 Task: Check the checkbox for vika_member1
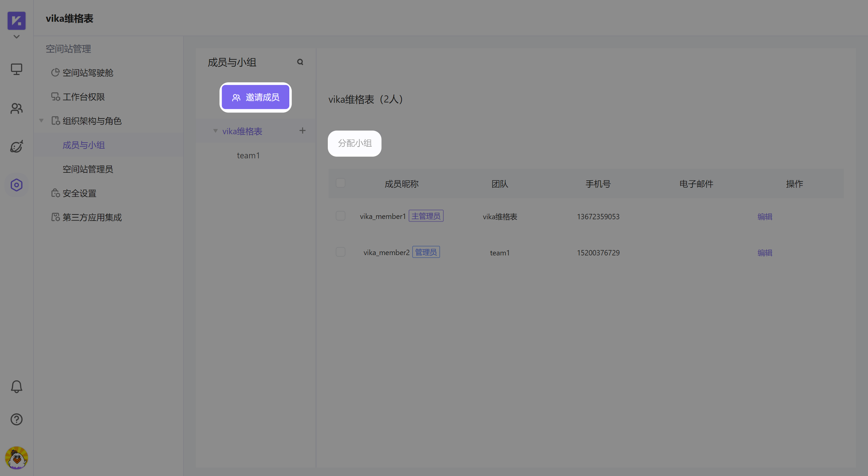(x=340, y=216)
